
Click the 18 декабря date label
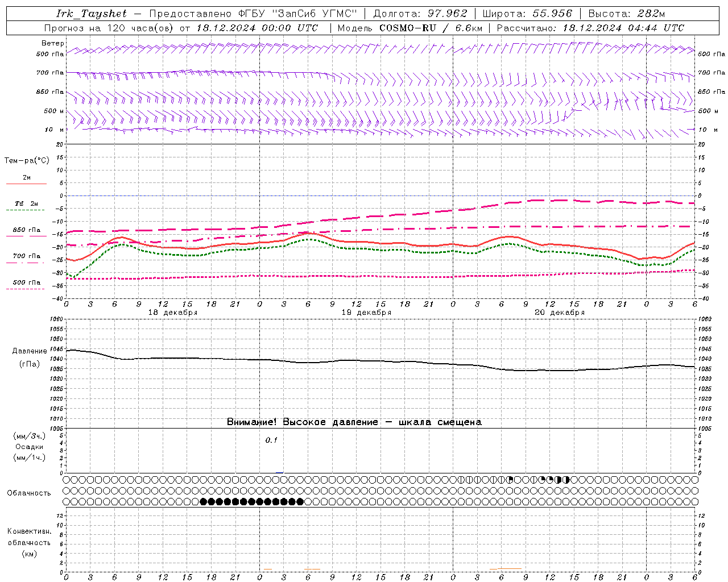click(173, 313)
